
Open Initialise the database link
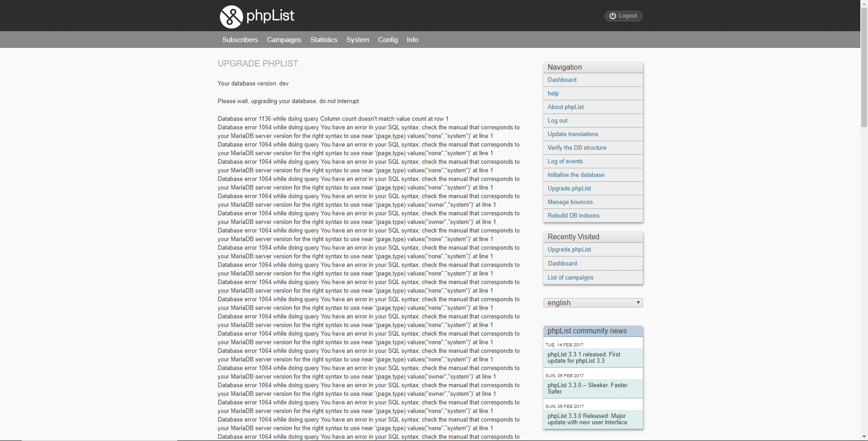pyautogui.click(x=576, y=175)
